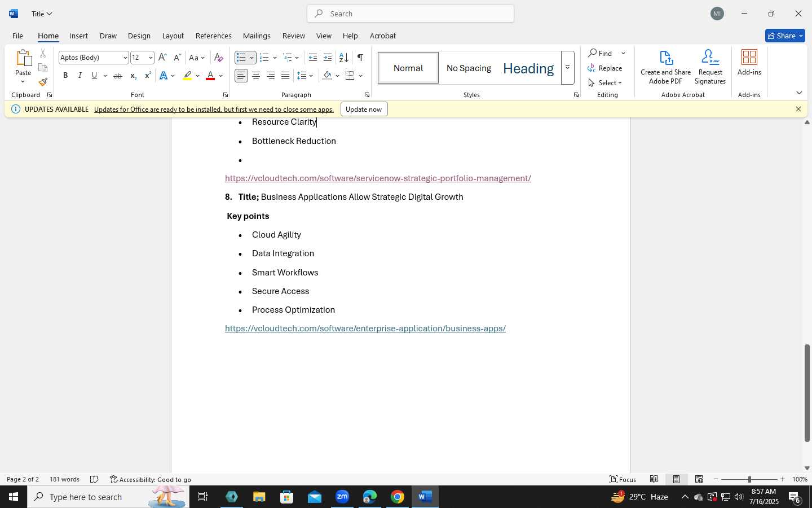
Task: Toggle Align Right paragraph alignment
Action: 271,76
